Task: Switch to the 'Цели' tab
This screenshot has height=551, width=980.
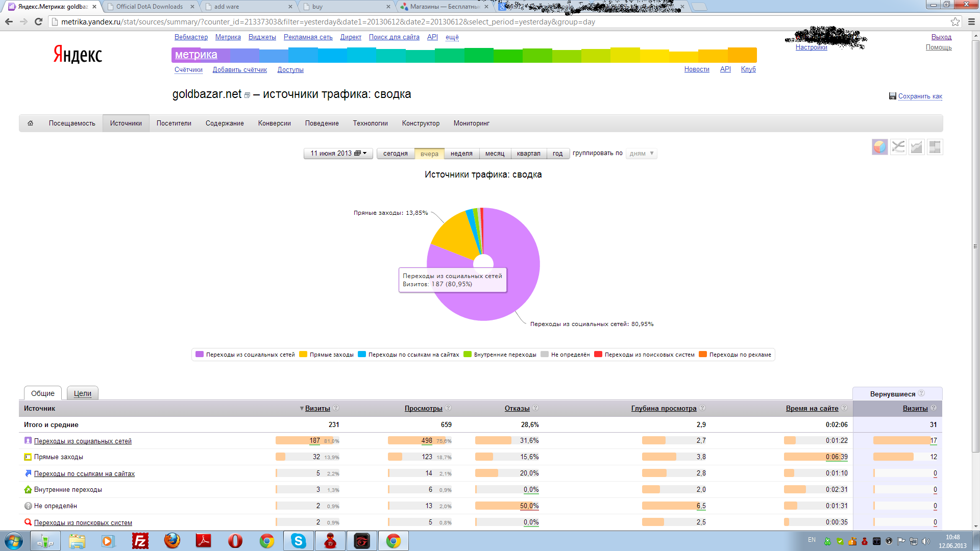Action: (82, 393)
